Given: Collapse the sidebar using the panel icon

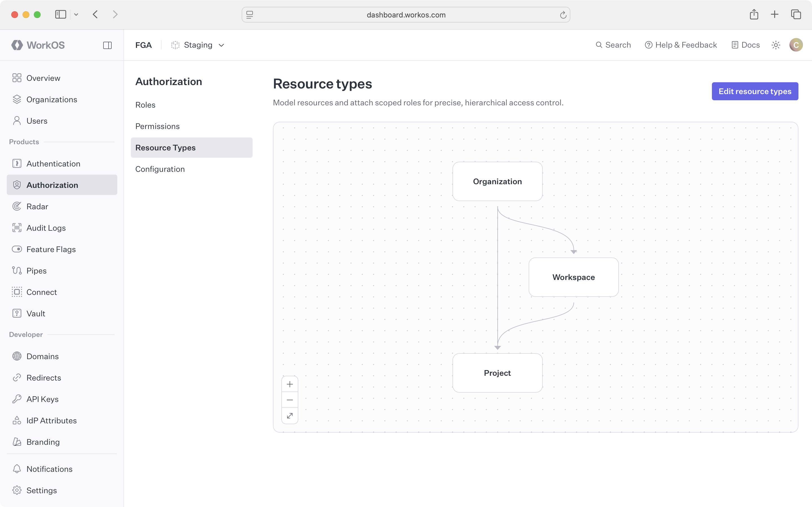Looking at the screenshot, I should 107,45.
